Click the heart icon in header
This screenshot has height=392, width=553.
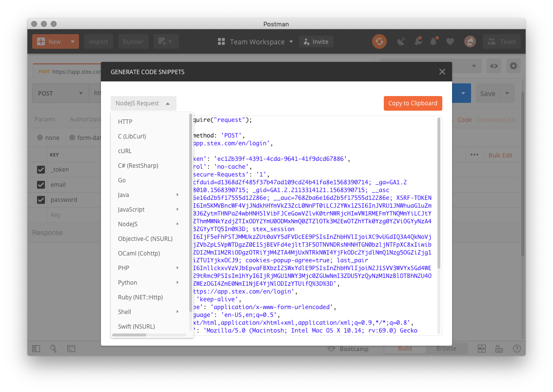(x=450, y=41)
